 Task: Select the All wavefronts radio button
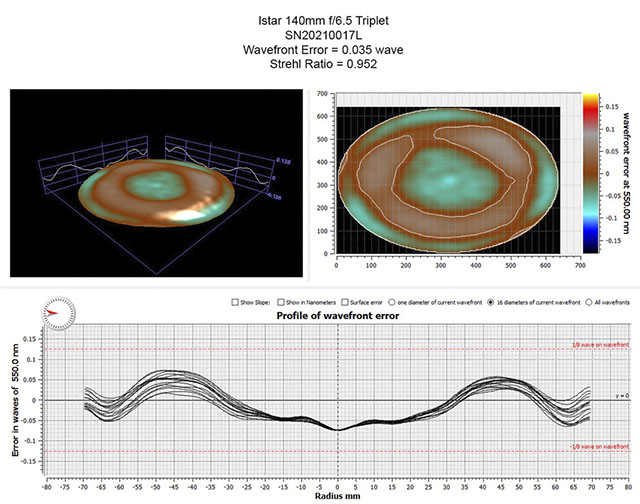tap(588, 301)
